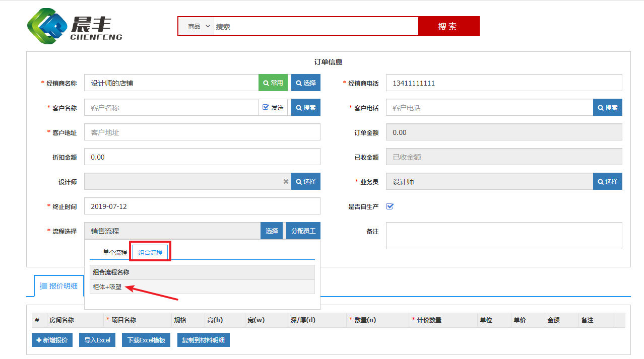Click the 分配员工 button
The image size is (644, 359).
pyautogui.click(x=304, y=231)
